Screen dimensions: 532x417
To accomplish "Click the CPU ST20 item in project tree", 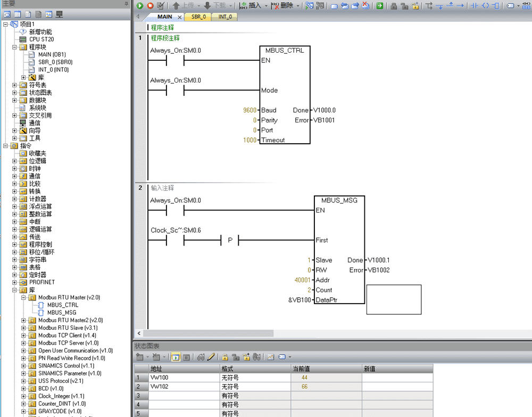I will 41,39.
